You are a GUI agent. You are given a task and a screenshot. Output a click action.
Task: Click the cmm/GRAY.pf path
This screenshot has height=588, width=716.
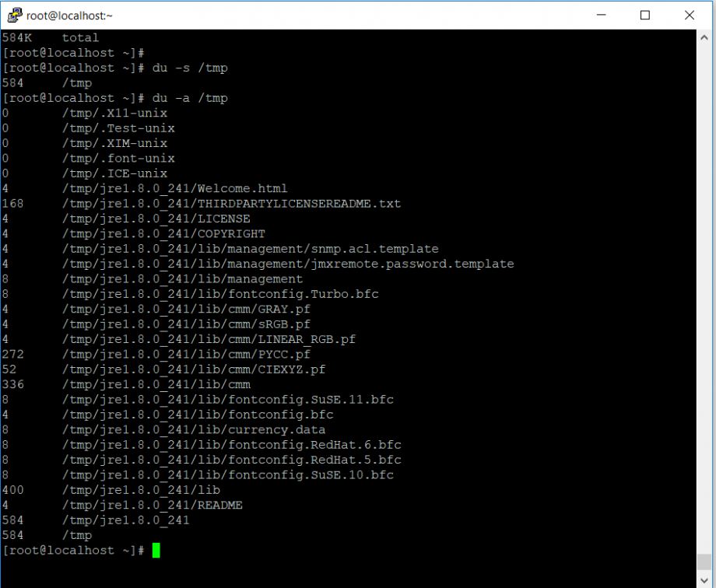click(x=186, y=309)
